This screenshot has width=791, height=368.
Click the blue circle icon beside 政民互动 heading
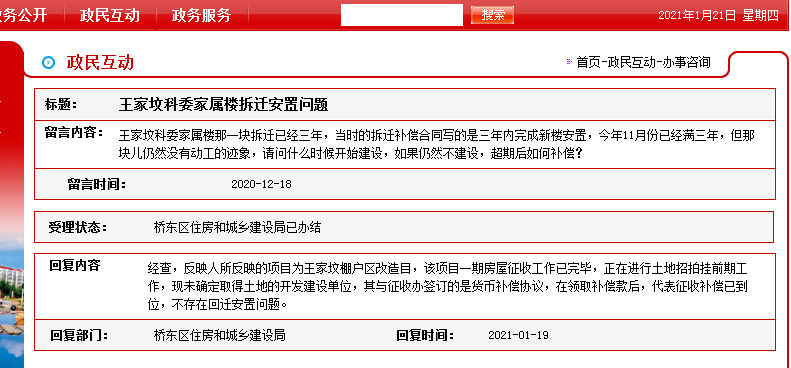(48, 63)
